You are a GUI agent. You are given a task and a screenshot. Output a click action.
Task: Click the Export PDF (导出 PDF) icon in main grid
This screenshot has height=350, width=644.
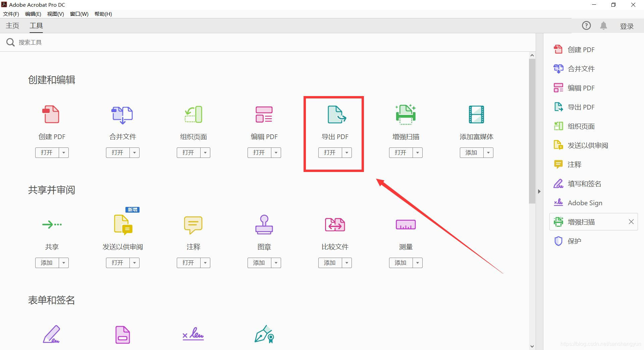[336, 114]
